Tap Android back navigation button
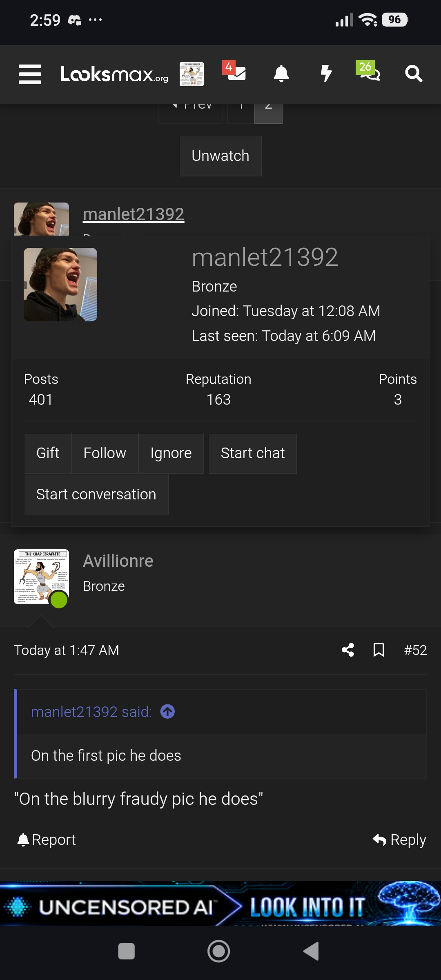The height and width of the screenshot is (980, 441). point(311,951)
